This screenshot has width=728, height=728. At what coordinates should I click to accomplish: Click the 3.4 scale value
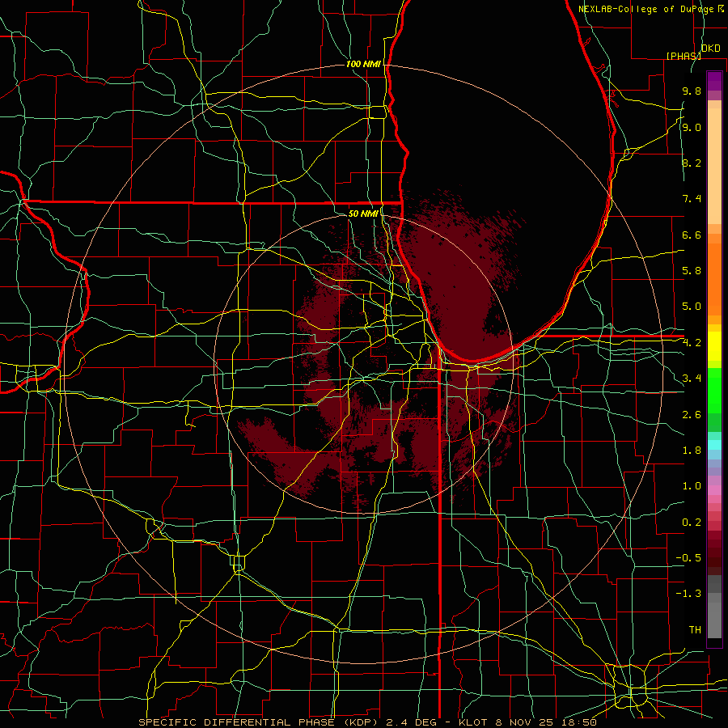692,379
